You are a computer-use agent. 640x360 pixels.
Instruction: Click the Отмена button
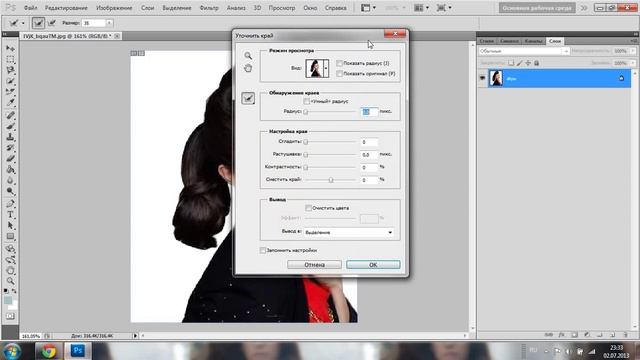pyautogui.click(x=314, y=265)
